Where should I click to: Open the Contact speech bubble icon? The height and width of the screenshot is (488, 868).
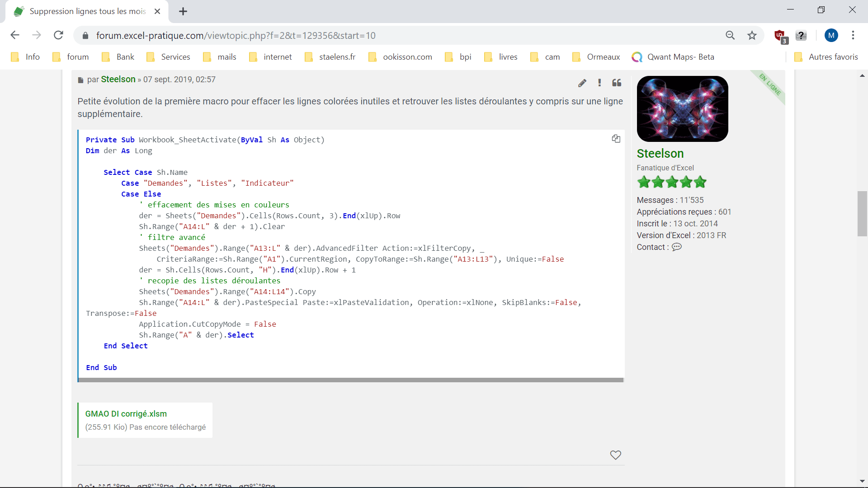point(676,247)
